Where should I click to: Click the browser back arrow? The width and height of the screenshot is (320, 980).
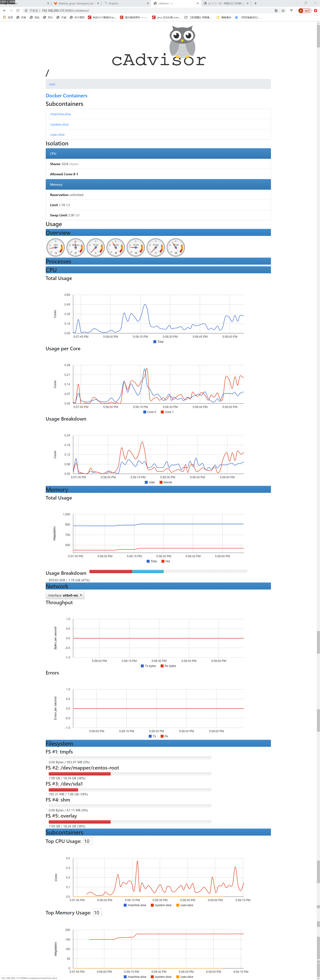(4, 11)
